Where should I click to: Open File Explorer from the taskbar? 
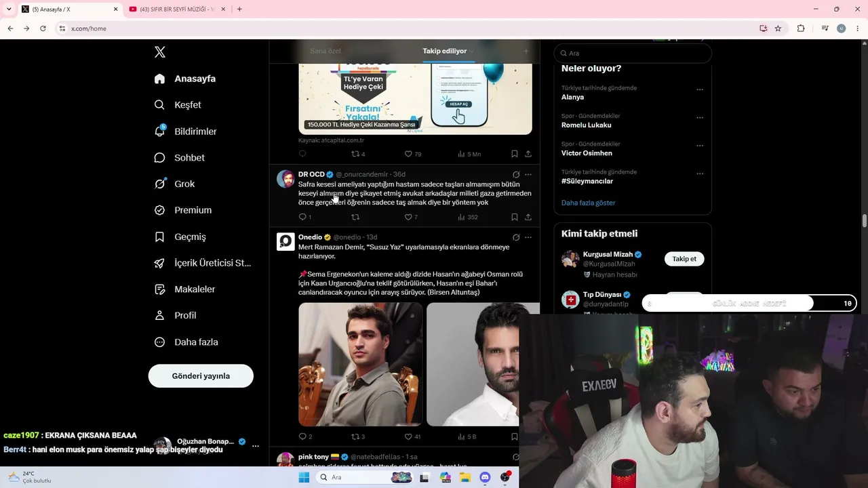click(465, 477)
